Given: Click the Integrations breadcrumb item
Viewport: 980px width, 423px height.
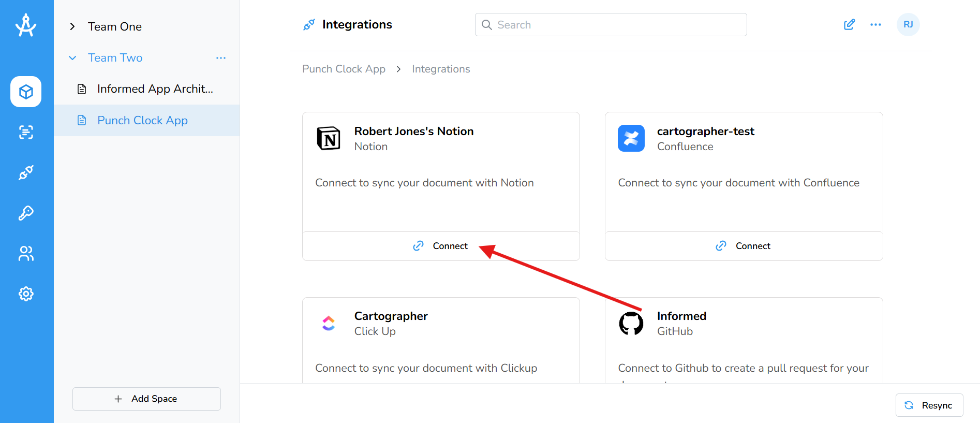Looking at the screenshot, I should click(x=441, y=69).
